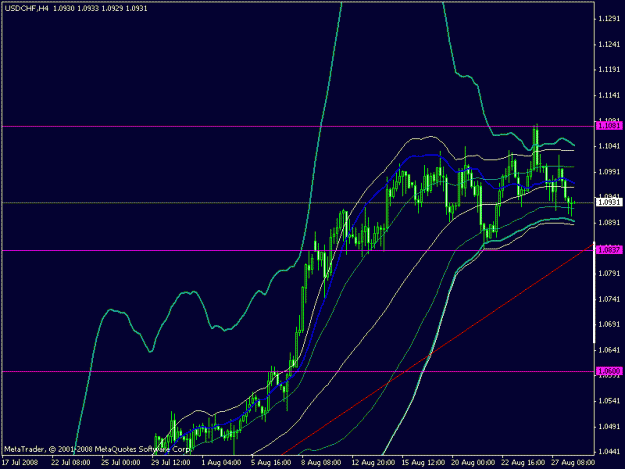
Task: Click the 1.1041 price axis label
Action: pos(609,146)
